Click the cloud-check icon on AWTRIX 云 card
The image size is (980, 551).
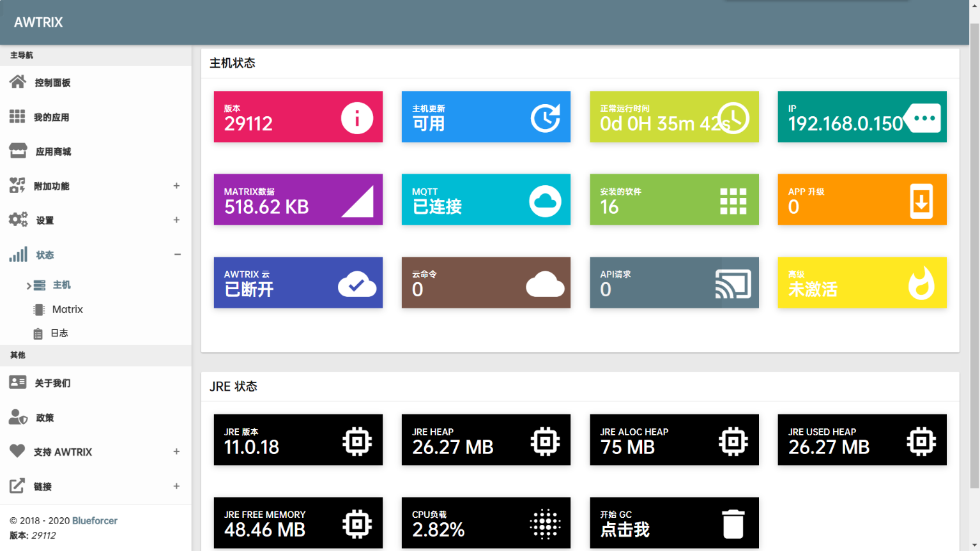[x=357, y=284]
